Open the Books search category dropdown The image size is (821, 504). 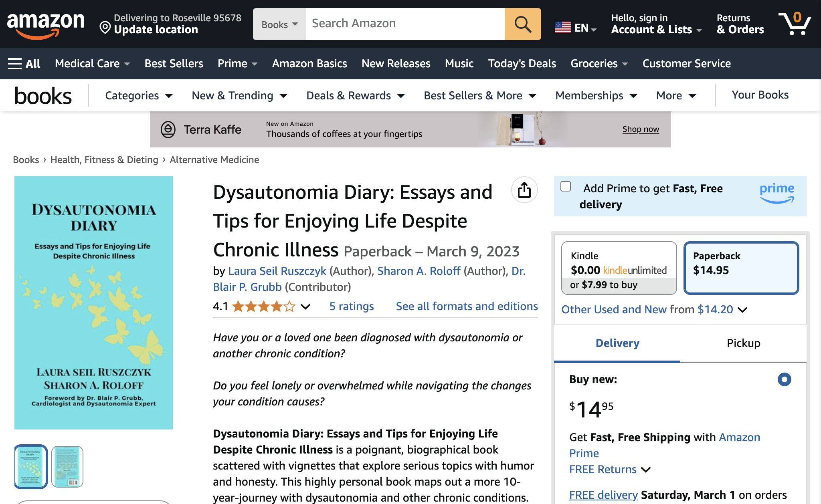point(279,24)
